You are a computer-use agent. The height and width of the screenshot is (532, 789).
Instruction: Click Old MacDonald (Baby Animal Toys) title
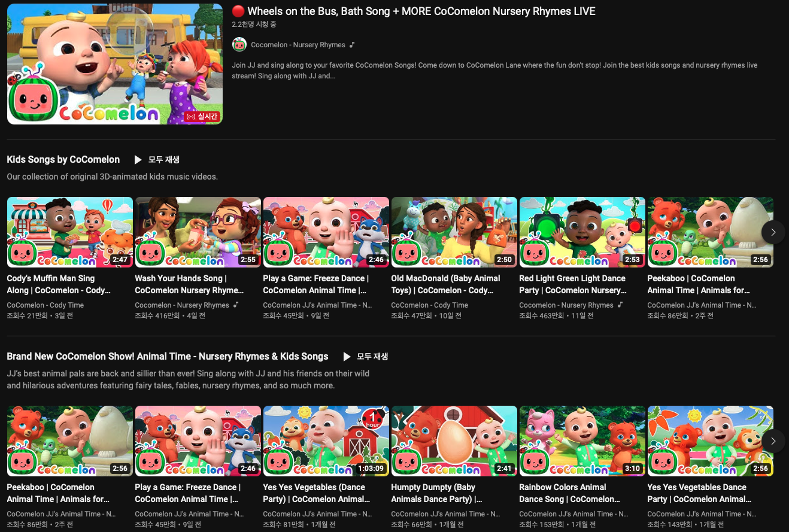coord(445,284)
